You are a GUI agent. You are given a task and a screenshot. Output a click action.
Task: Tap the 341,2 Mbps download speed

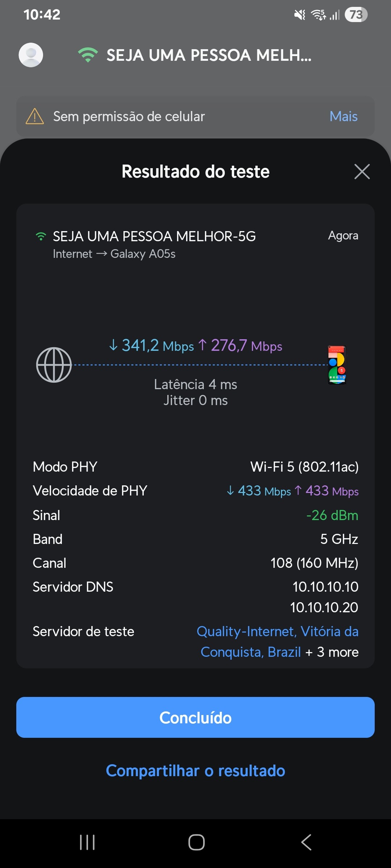[152, 346]
